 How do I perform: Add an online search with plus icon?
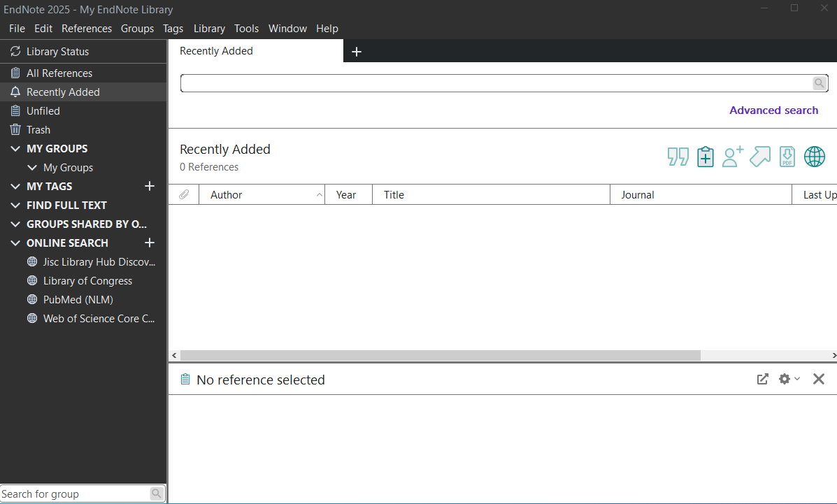point(149,243)
